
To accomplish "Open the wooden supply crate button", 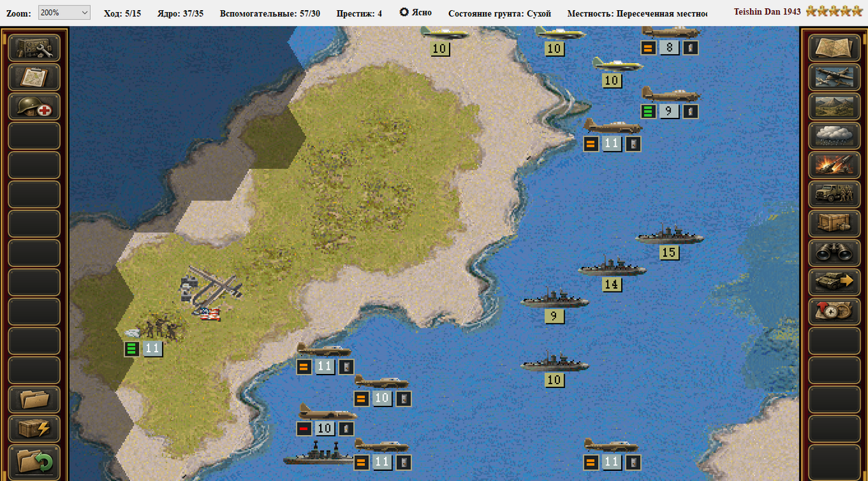I will 834,224.
